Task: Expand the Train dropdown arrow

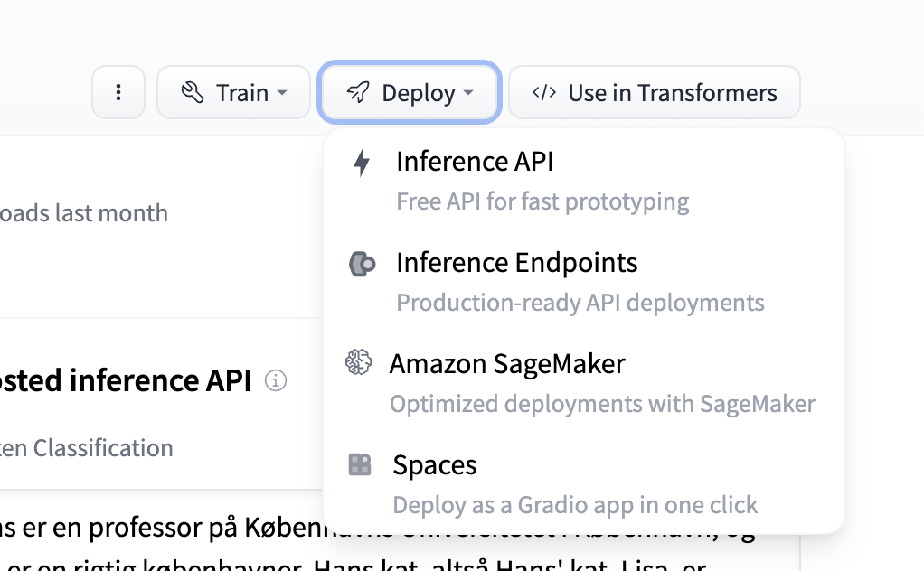Action: [282, 93]
